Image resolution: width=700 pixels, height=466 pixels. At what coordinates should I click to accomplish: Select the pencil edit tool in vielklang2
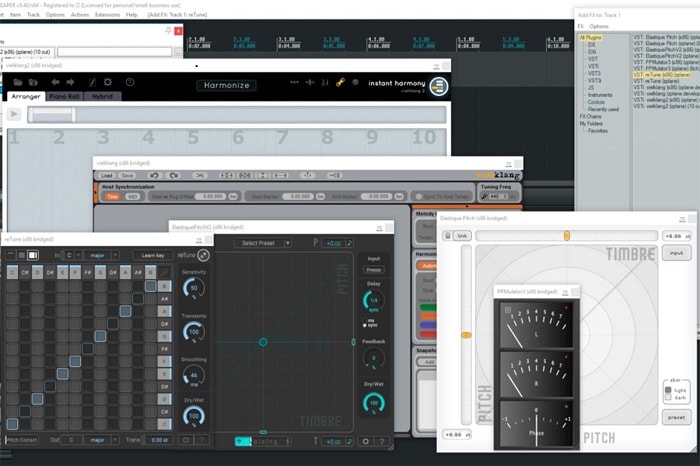92,82
